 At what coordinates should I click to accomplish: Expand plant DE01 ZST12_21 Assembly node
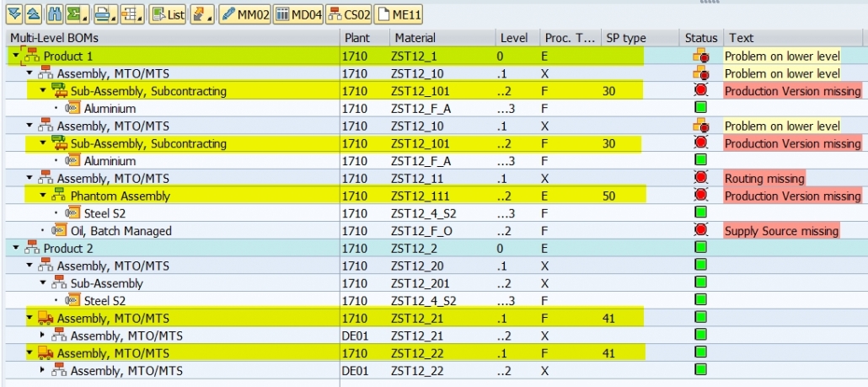coord(43,336)
